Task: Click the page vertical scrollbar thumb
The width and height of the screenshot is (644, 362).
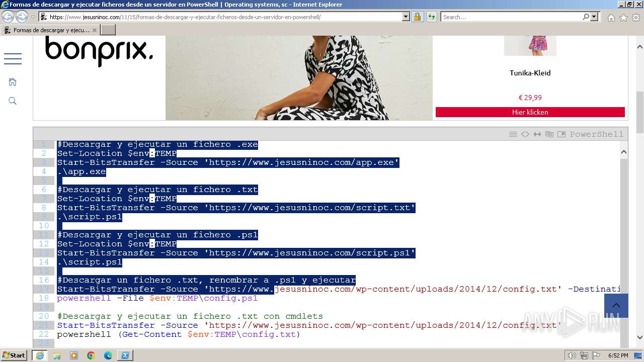Action: 639,112
